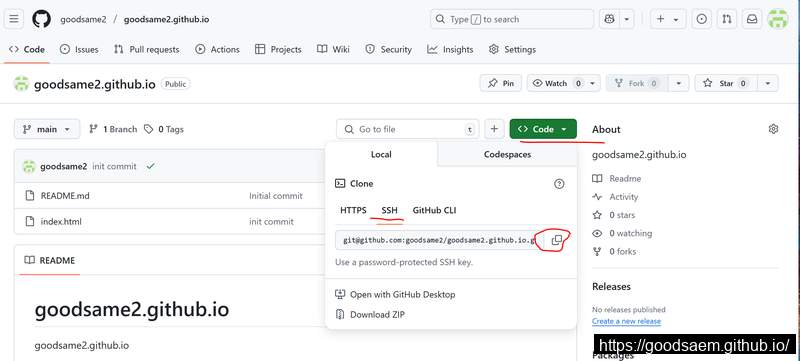This screenshot has width=800, height=361.
Task: Click the Watch button
Action: coord(556,83)
